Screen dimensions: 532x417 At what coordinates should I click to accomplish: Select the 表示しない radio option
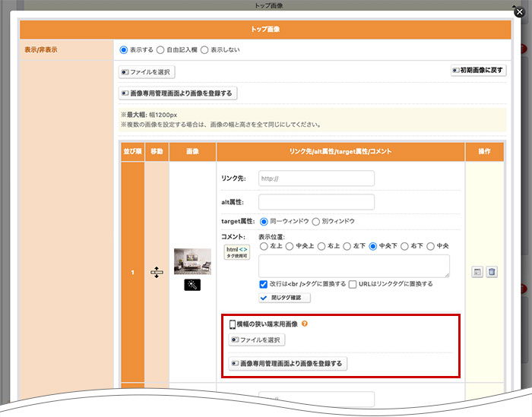tap(205, 50)
